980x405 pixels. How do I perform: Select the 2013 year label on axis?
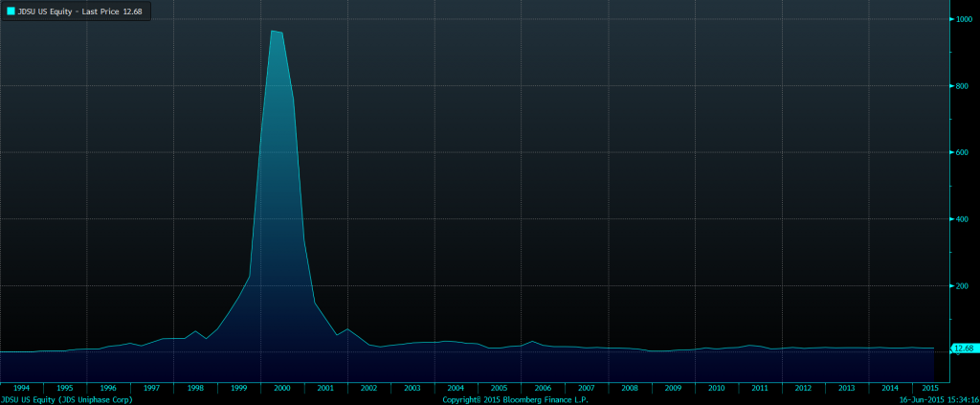tap(847, 388)
